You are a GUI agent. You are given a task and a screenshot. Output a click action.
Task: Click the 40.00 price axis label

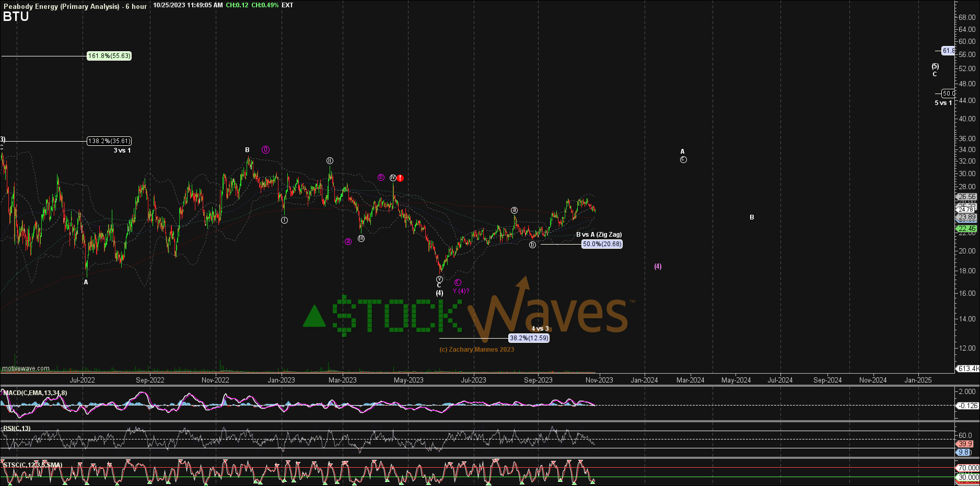pos(967,119)
